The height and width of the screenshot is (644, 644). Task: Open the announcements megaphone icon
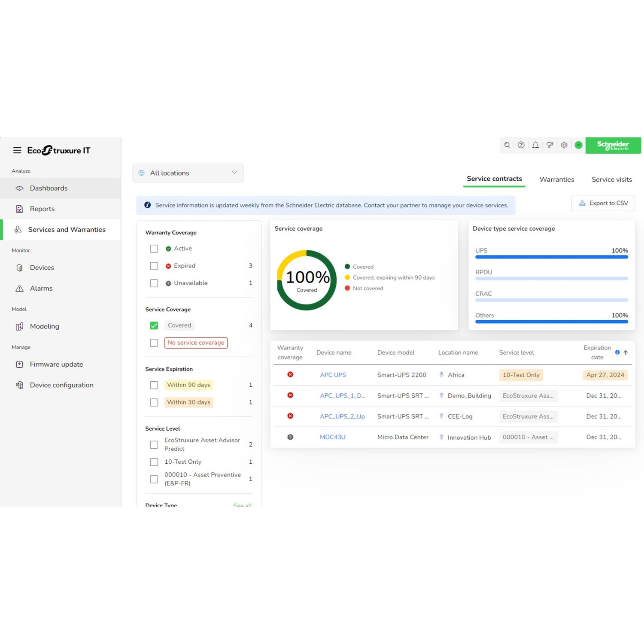click(550, 145)
